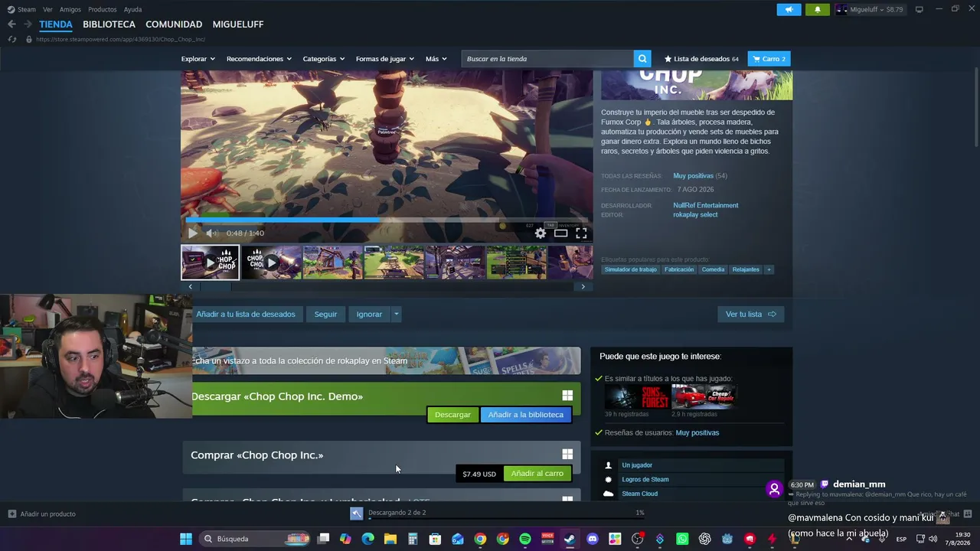Open developer NullRef Entertainment link

click(706, 205)
